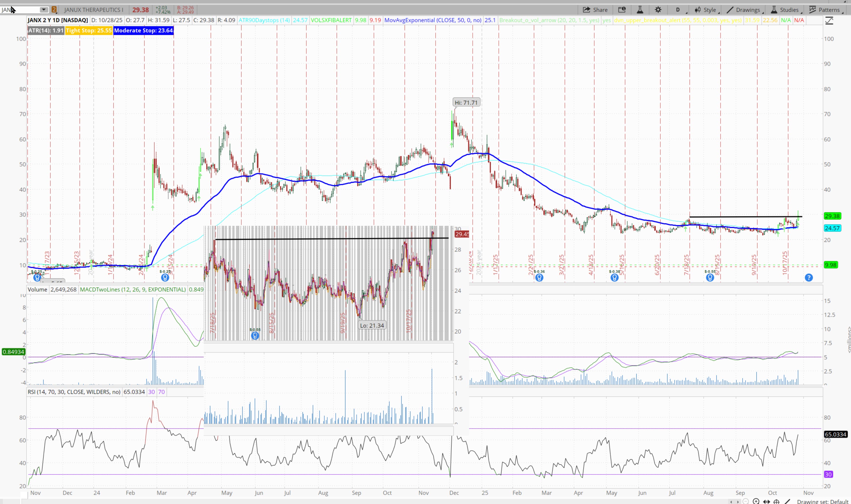Viewport: 851px width, 504px height.
Task: Expand the D timeframe dropdown
Action: [679, 10]
